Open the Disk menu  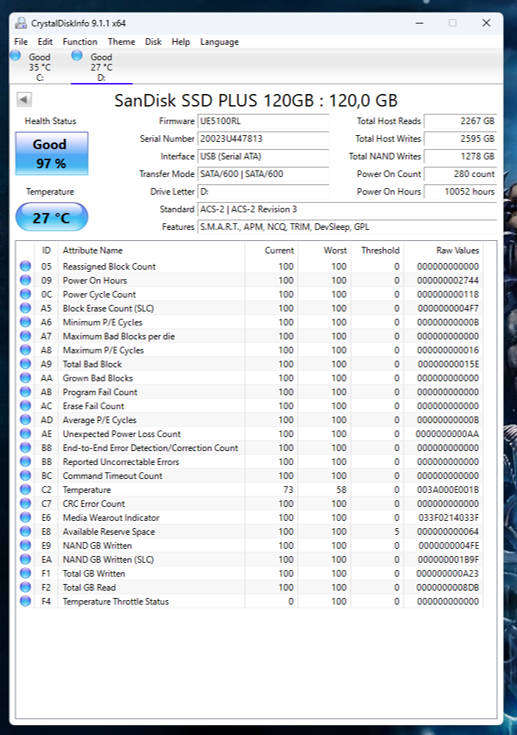click(x=153, y=42)
